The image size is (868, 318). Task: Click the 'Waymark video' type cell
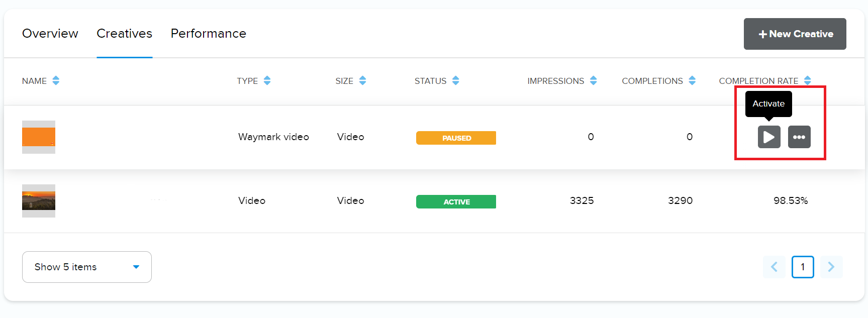[x=273, y=137]
